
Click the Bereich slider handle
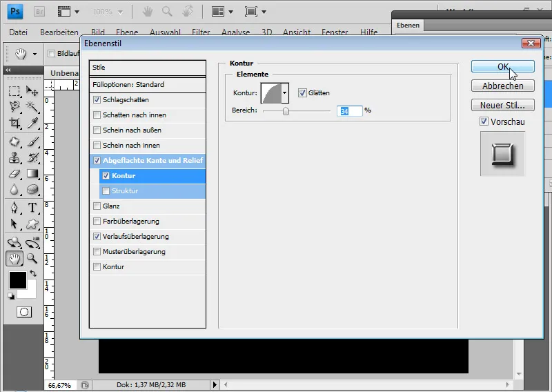coord(286,111)
